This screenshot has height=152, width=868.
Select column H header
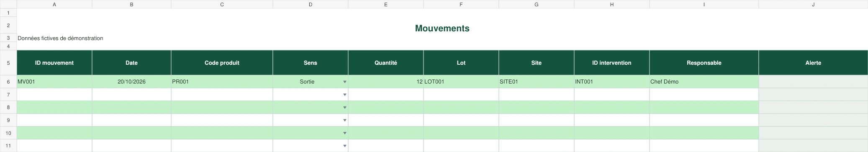[612, 4]
